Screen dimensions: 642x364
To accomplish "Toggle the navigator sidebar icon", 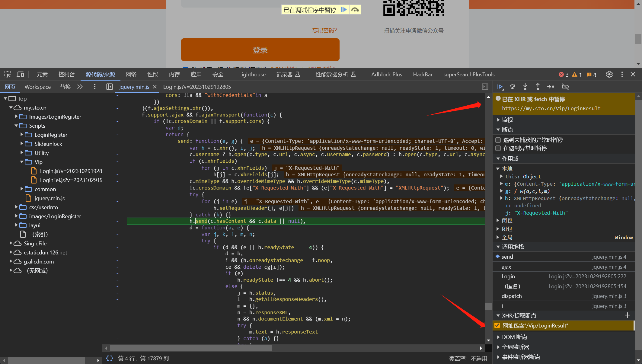I will click(110, 87).
